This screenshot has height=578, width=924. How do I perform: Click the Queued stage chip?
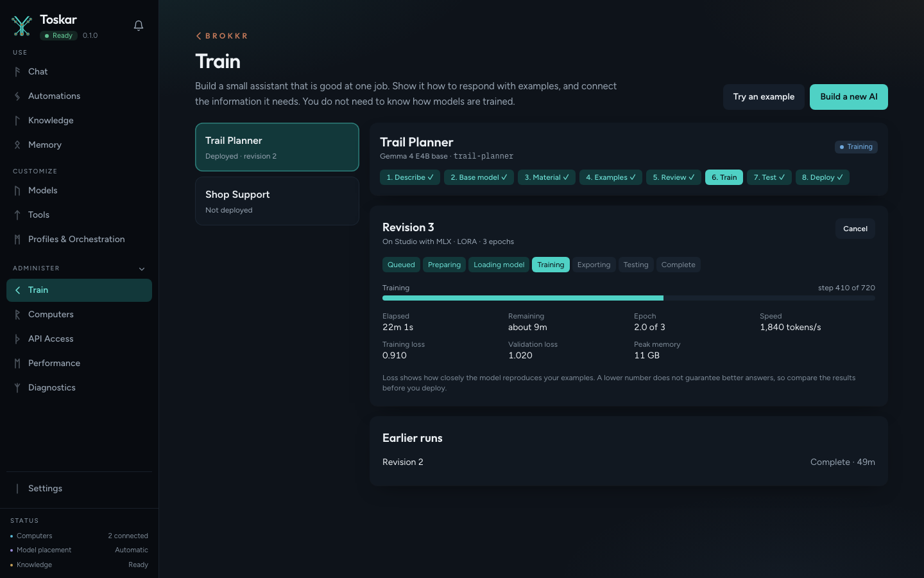click(401, 265)
